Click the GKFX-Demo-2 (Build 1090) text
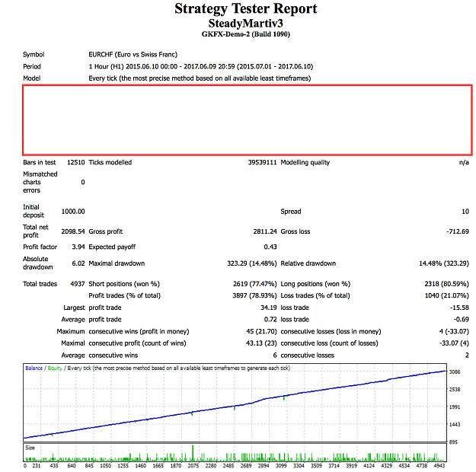 click(245, 34)
